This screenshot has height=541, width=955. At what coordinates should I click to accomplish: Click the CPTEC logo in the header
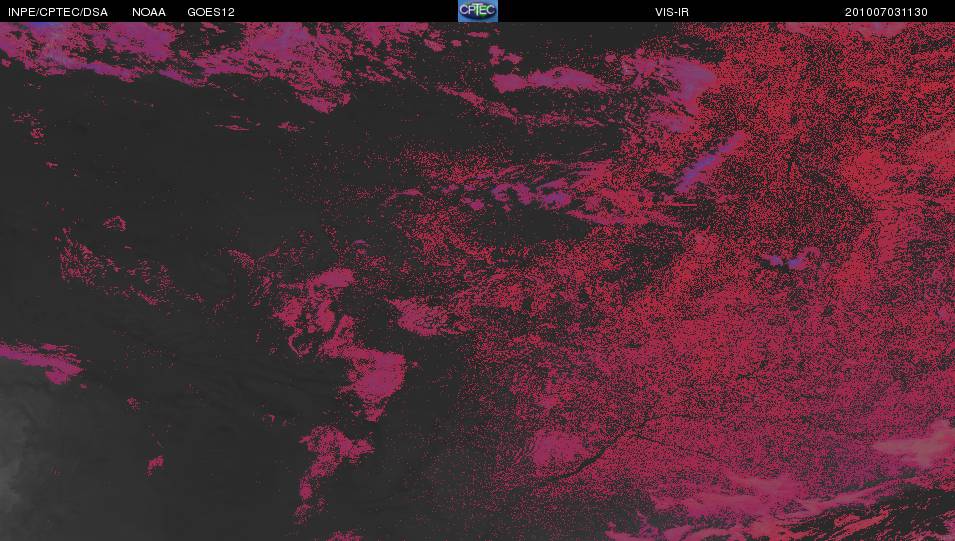(x=478, y=11)
